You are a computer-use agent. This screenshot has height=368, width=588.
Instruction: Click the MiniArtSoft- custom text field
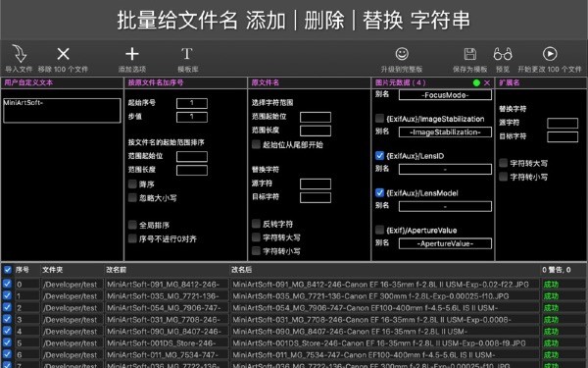click(62, 110)
